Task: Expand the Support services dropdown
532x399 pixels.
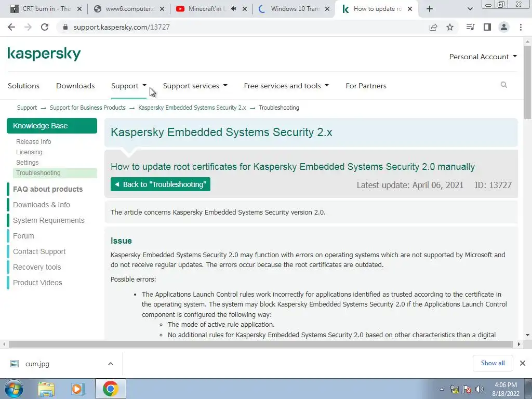Action: [195, 86]
